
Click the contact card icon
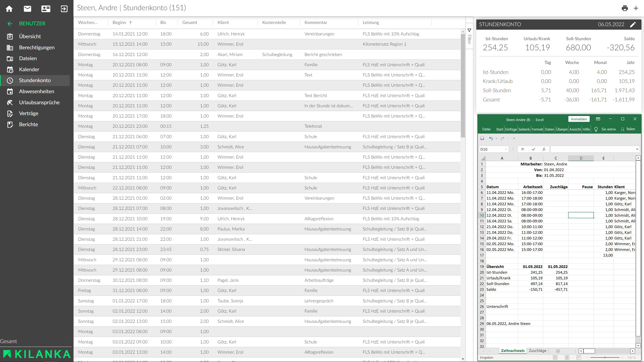(x=46, y=9)
